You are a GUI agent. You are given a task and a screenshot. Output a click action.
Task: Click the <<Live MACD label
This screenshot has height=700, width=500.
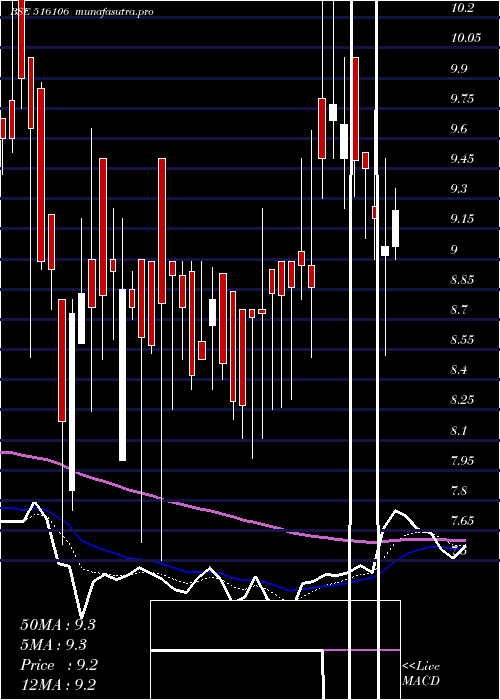point(421,673)
